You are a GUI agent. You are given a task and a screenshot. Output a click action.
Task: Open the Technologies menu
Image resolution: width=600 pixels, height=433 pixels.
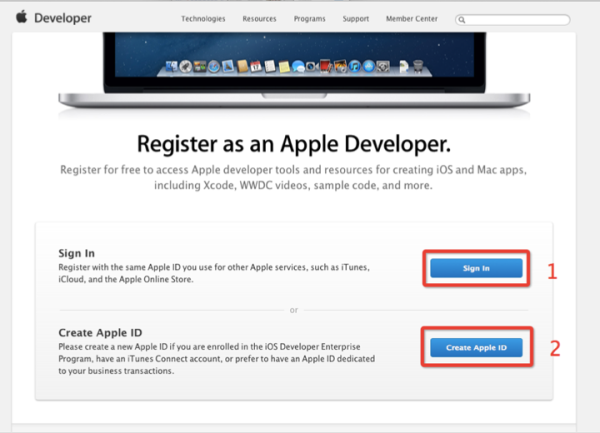coord(203,19)
